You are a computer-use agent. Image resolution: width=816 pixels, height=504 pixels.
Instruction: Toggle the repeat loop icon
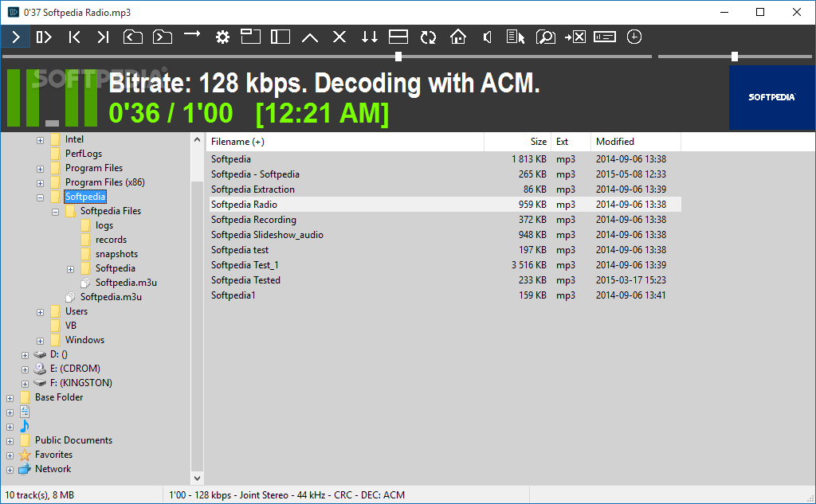pyautogui.click(x=428, y=37)
